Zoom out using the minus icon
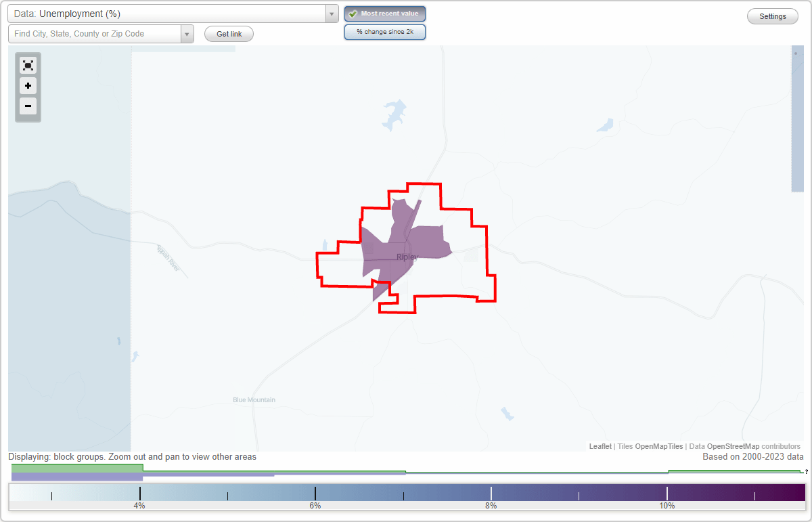The height and width of the screenshot is (522, 812). point(28,106)
